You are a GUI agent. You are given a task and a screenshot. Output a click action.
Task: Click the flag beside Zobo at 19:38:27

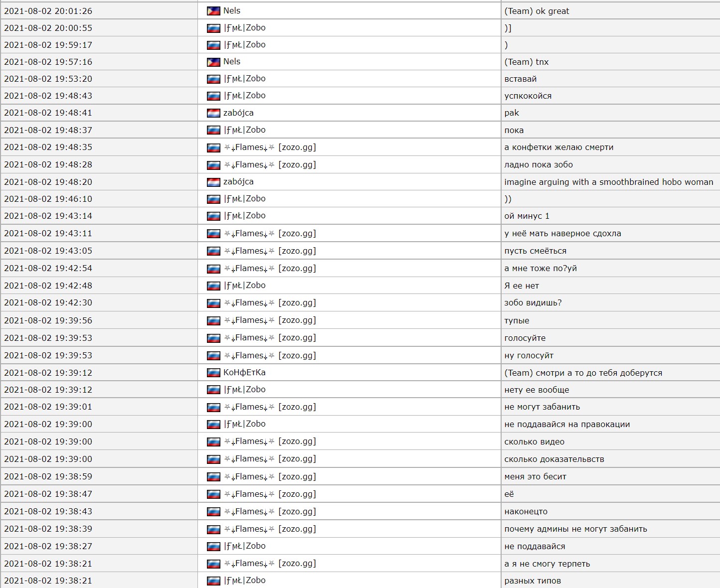213,546
